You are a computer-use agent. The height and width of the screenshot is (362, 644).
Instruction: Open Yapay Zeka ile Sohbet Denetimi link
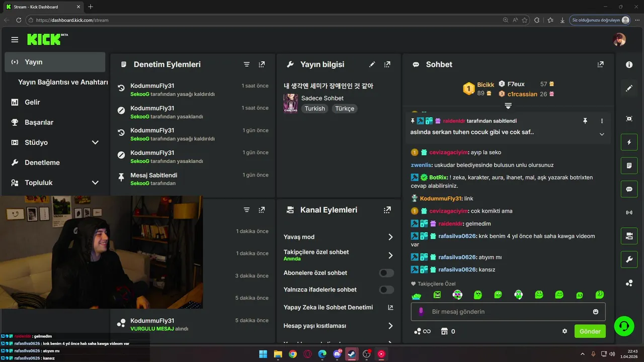pos(338,307)
